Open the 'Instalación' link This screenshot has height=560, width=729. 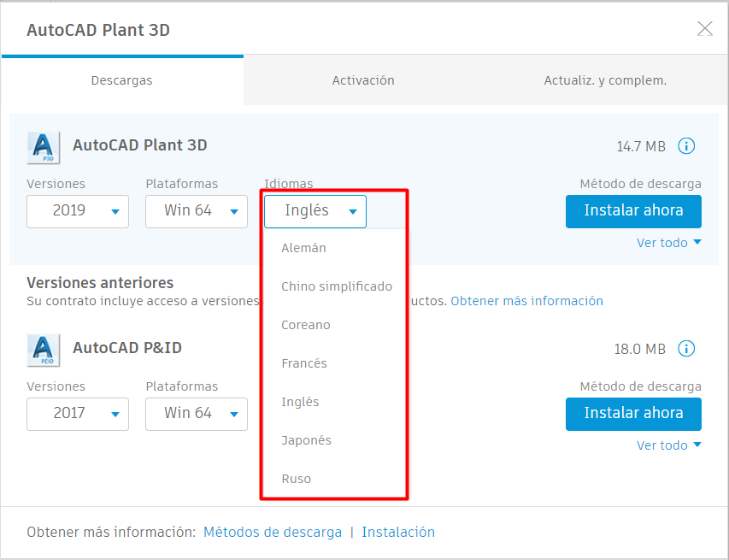398,531
